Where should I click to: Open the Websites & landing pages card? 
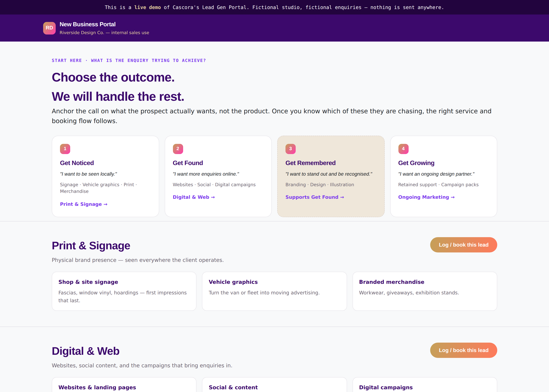[124, 385]
